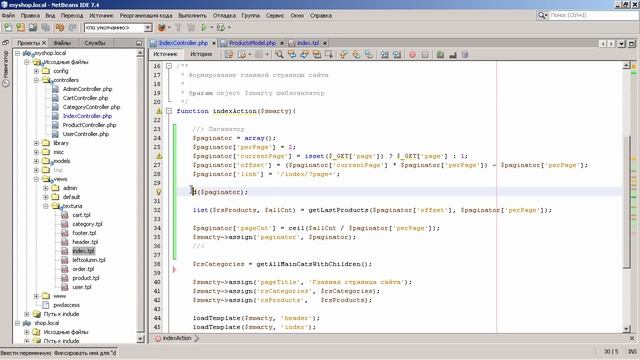Start macro recording with red circle icon
Image resolution: width=640 pixels, height=360 pixels.
[412, 55]
